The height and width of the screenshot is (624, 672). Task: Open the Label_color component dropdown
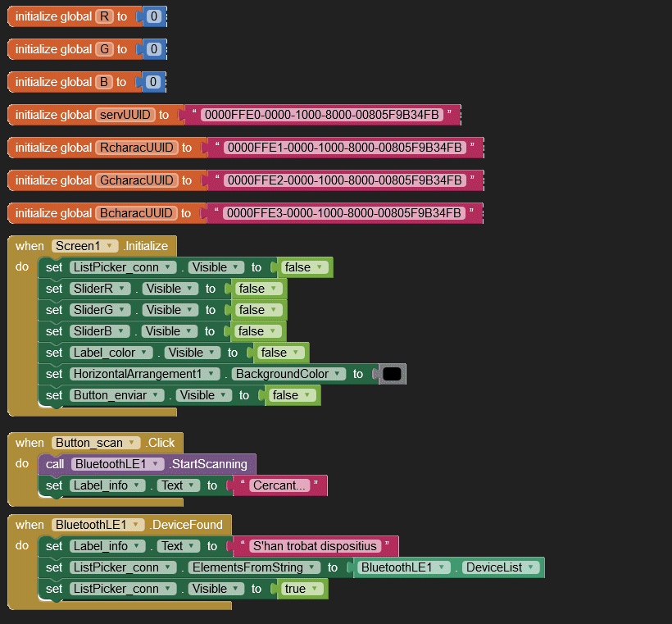tap(146, 353)
